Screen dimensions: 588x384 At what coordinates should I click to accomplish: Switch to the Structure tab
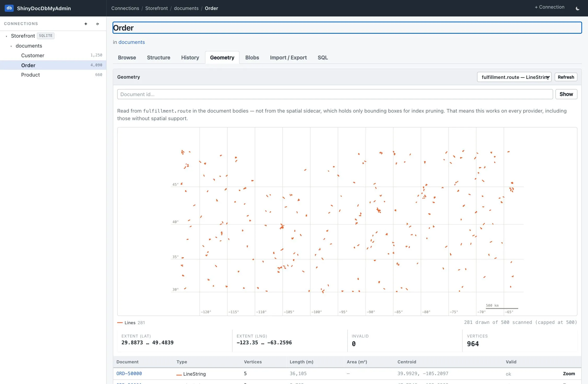pos(158,57)
